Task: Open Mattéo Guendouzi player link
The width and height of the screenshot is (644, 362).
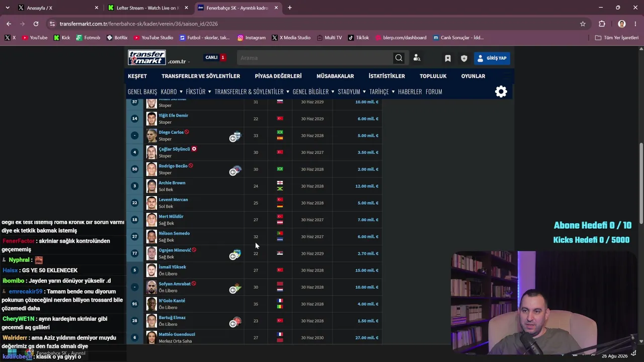Action: [177, 334]
